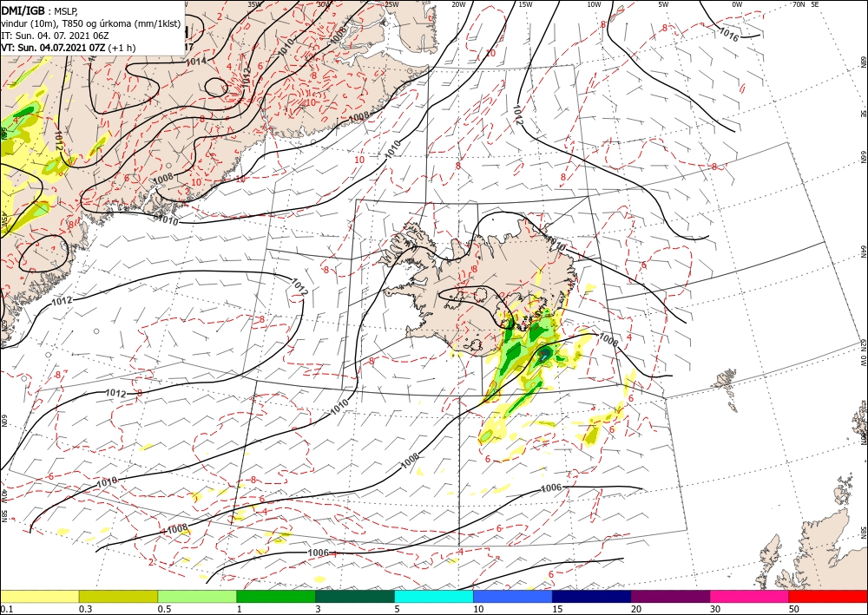Click the 25W longitude label
The image size is (868, 615).
coord(391,4)
